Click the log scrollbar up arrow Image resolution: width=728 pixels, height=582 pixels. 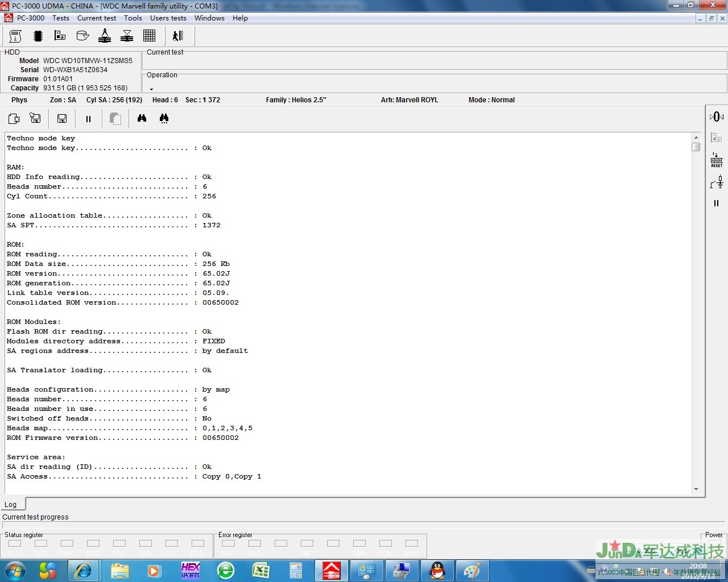696,138
